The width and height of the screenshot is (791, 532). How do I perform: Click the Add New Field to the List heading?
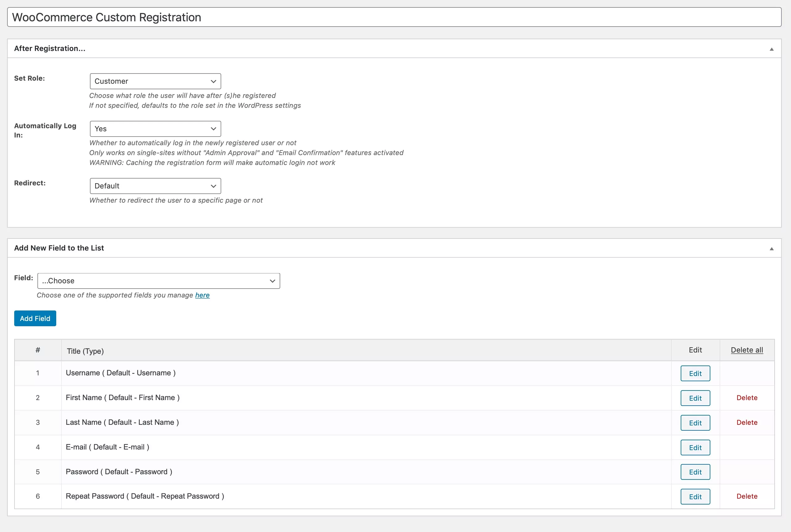pyautogui.click(x=59, y=248)
